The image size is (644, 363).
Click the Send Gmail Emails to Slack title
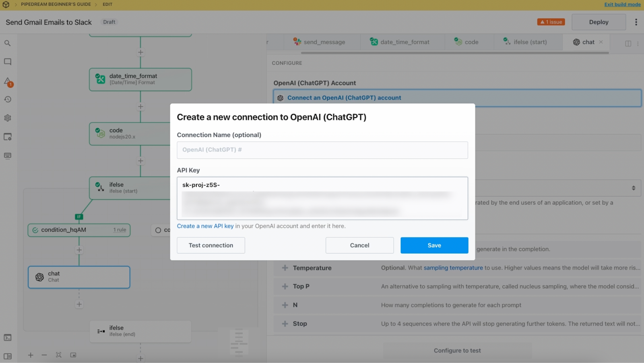pyautogui.click(x=49, y=22)
